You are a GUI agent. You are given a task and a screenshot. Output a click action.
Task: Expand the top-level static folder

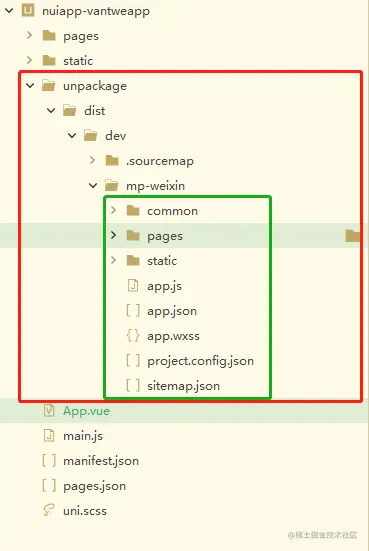pos(30,60)
